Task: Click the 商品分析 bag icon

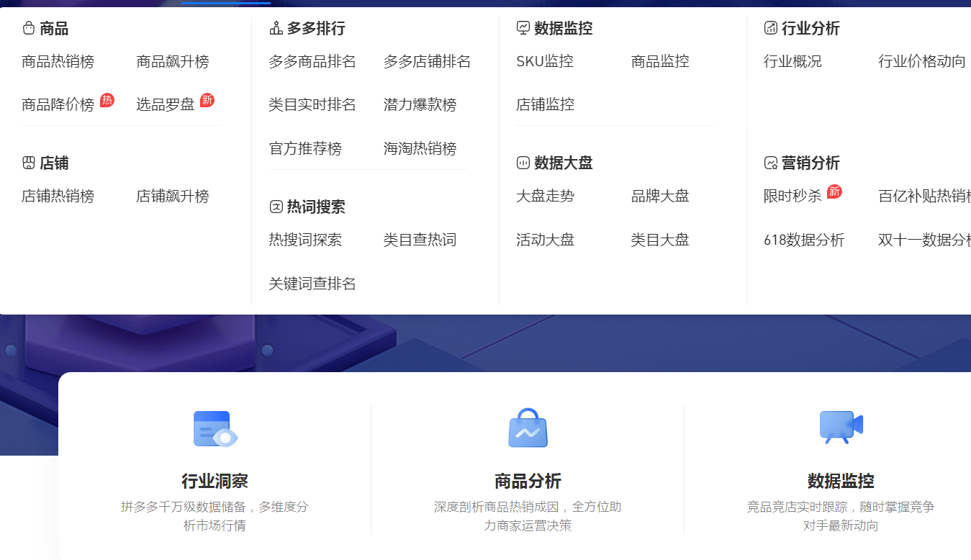Action: [528, 428]
